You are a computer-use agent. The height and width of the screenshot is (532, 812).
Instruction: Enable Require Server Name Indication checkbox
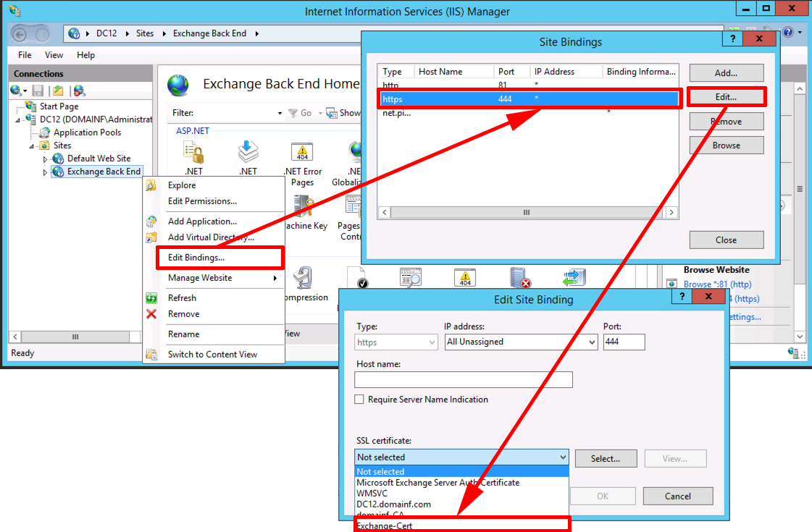pos(359,400)
